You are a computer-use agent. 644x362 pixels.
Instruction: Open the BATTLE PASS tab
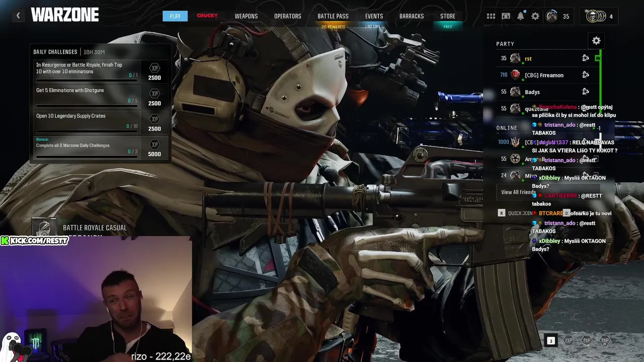(x=333, y=16)
